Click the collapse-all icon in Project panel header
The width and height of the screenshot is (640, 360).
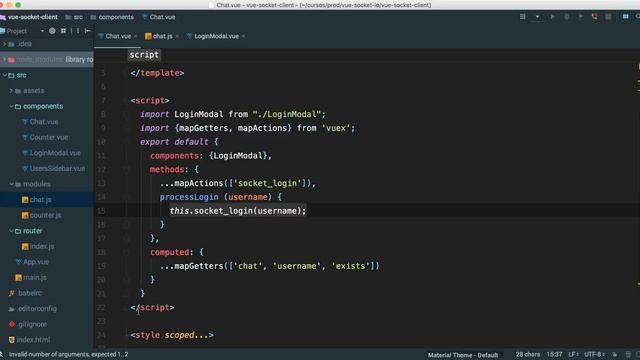pyautogui.click(x=63, y=31)
